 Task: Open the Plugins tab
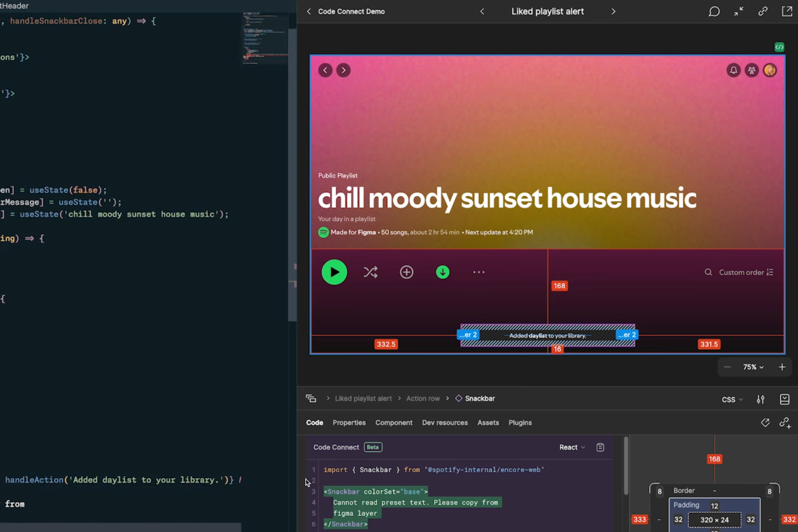[x=520, y=422]
